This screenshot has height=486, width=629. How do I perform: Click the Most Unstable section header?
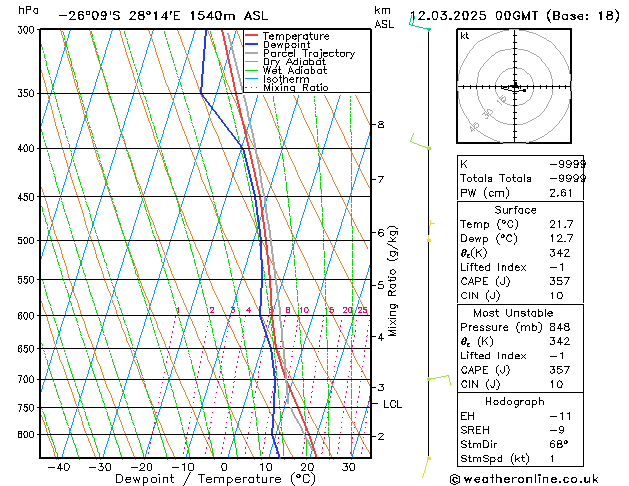point(516,313)
